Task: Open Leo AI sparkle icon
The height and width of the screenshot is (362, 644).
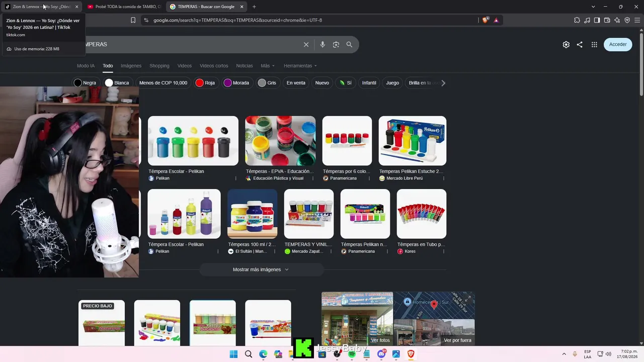Action: tap(617, 20)
